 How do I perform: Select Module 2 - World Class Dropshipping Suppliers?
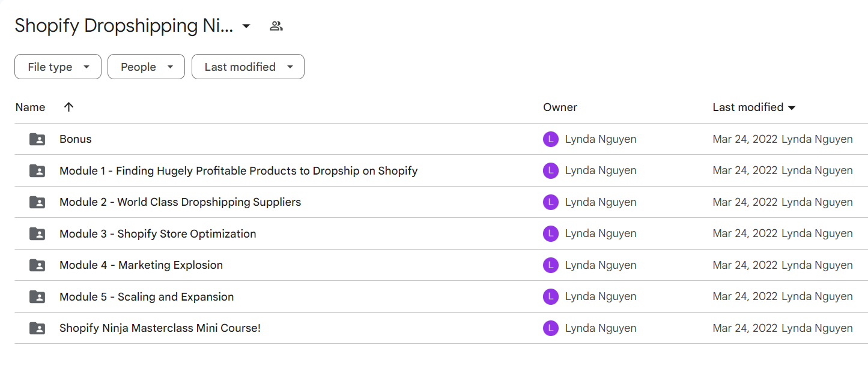point(180,202)
